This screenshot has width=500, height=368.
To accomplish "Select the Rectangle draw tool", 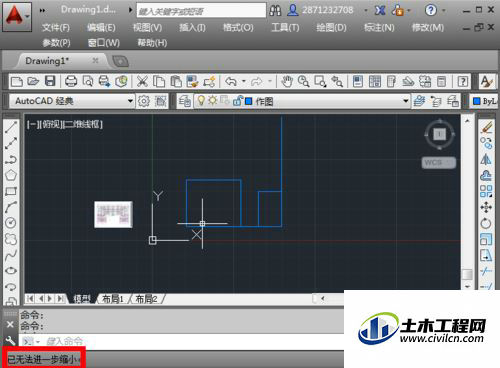I will 11,191.
